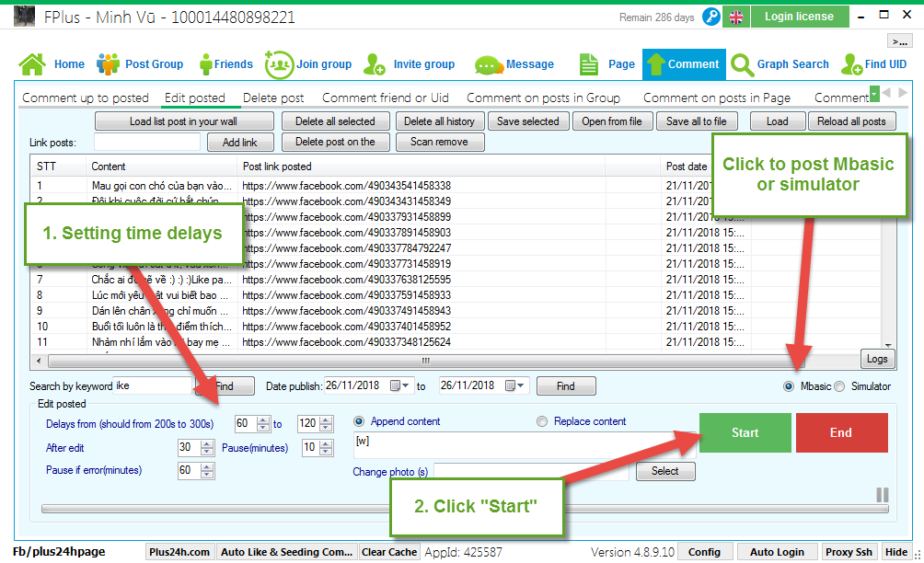This screenshot has height=563, width=924.
Task: Switch language with UK flag icon
Action: pos(736,17)
